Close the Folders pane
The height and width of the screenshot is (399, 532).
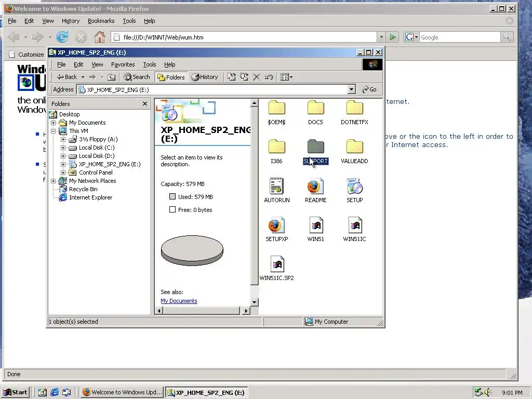point(145,104)
